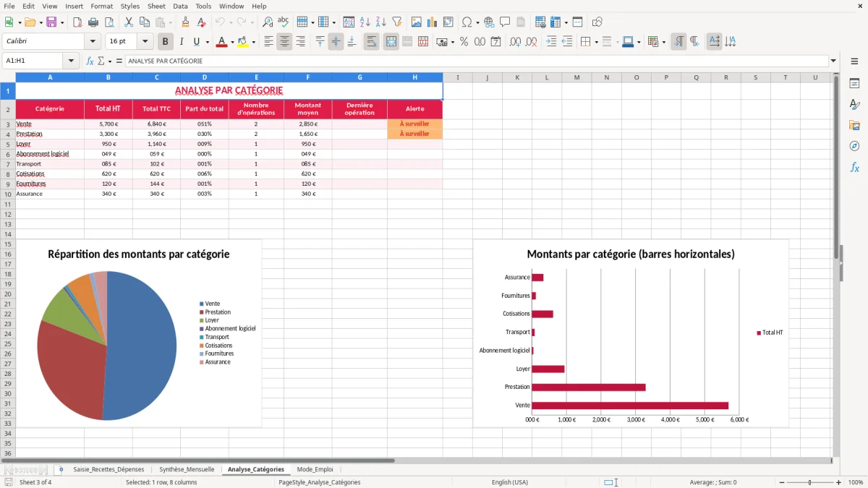Select the pie chart Répartition des montants
Viewport: 868px width, 488px height.
point(139,334)
